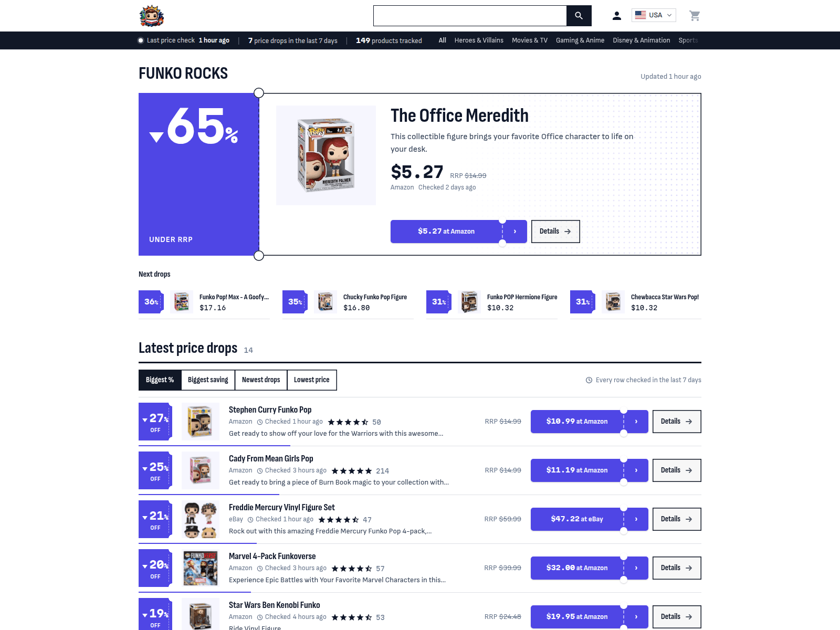Click the chevron arrow beside $10.99 at Amazon
This screenshot has width=840, height=630.
[636, 422]
